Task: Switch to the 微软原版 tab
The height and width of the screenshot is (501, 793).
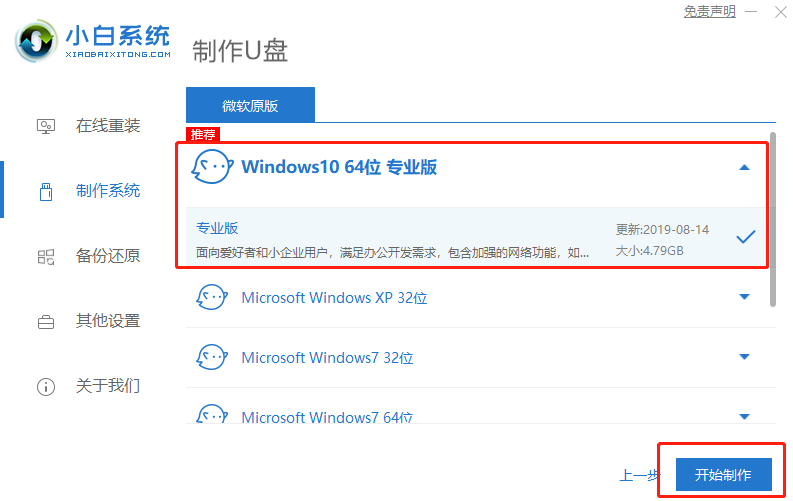Action: [250, 105]
